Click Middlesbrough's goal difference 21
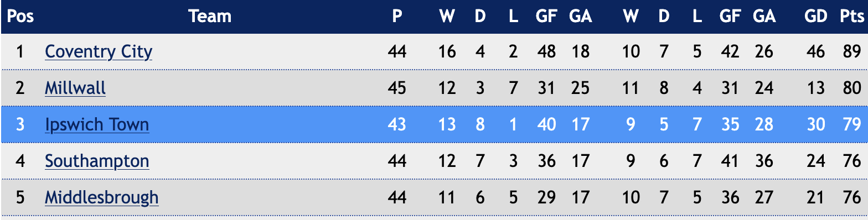Screen dimensions: 868x220 (816, 197)
